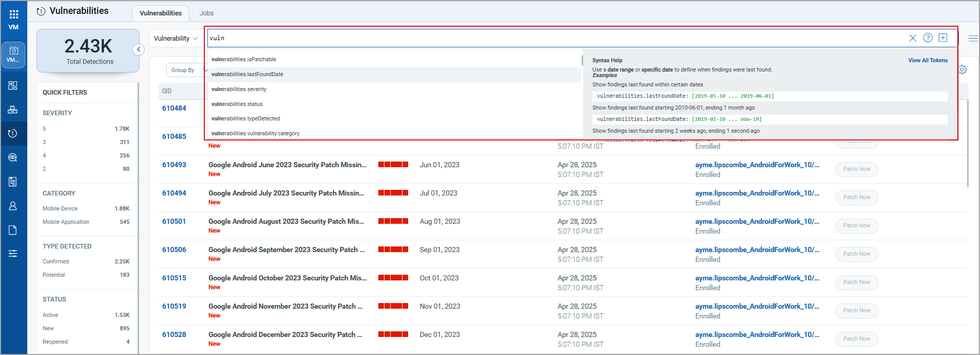Image resolution: width=980 pixels, height=355 pixels.
Task: Open the Vulnerability search type dropdown
Action: coord(176,39)
